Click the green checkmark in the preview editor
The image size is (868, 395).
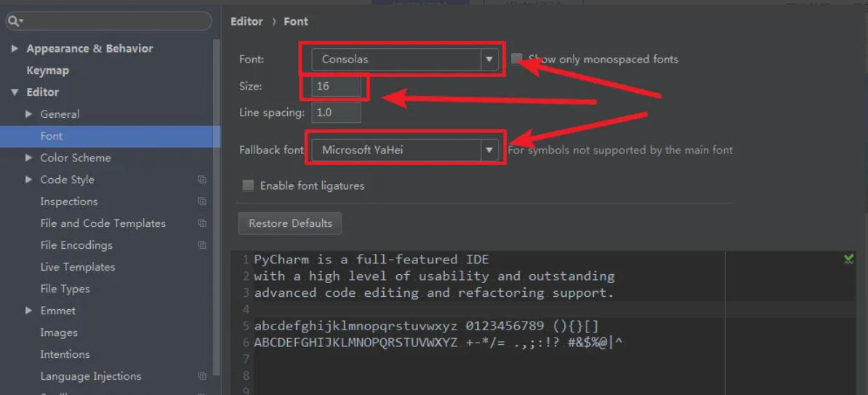click(848, 259)
